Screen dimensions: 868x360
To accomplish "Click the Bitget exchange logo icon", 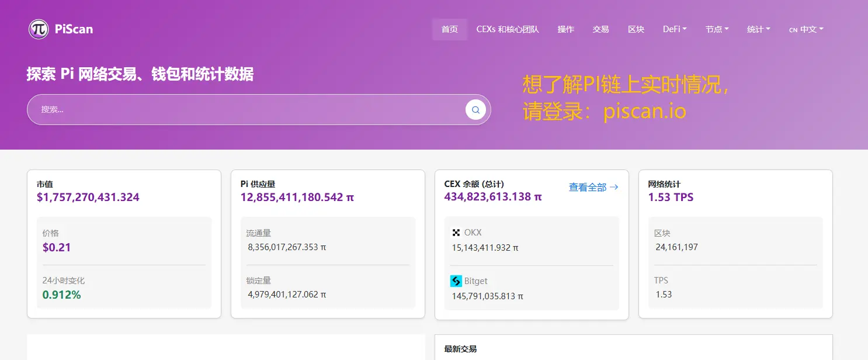I will [x=456, y=281].
